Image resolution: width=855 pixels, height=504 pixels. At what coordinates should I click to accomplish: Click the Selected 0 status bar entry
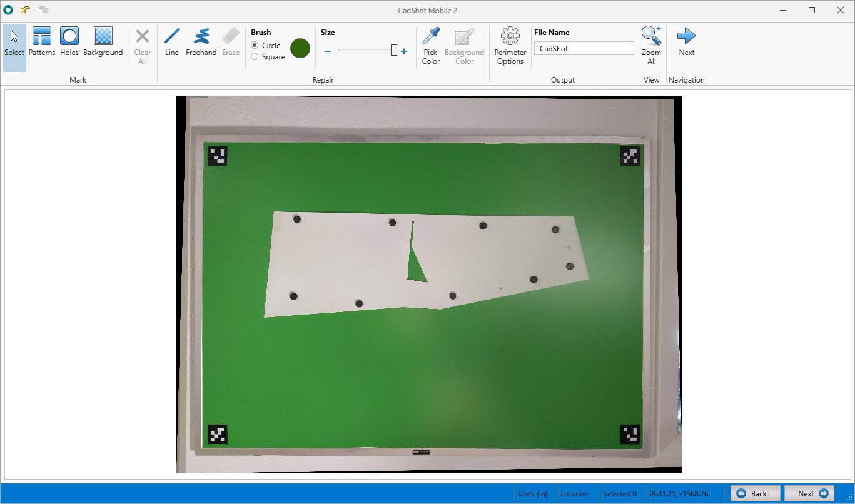(620, 494)
